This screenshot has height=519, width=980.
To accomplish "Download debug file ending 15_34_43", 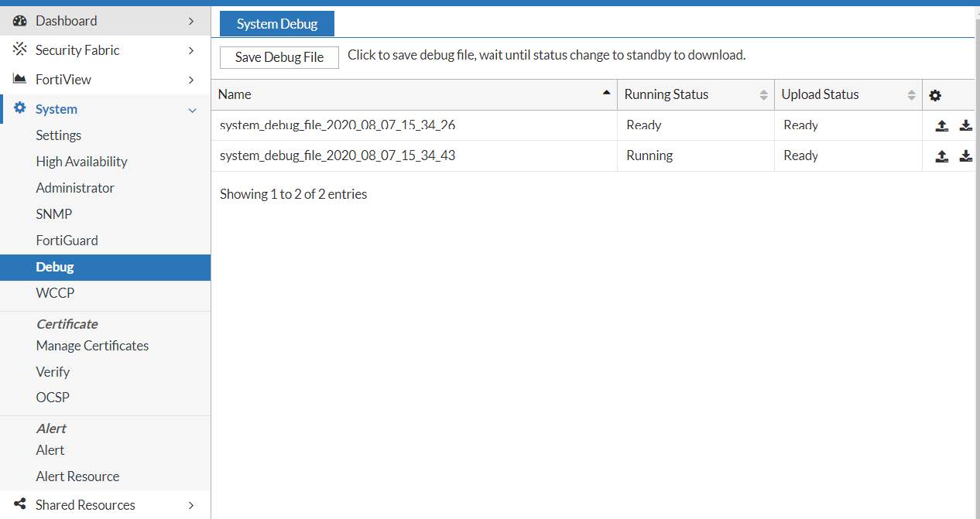I will [x=965, y=155].
